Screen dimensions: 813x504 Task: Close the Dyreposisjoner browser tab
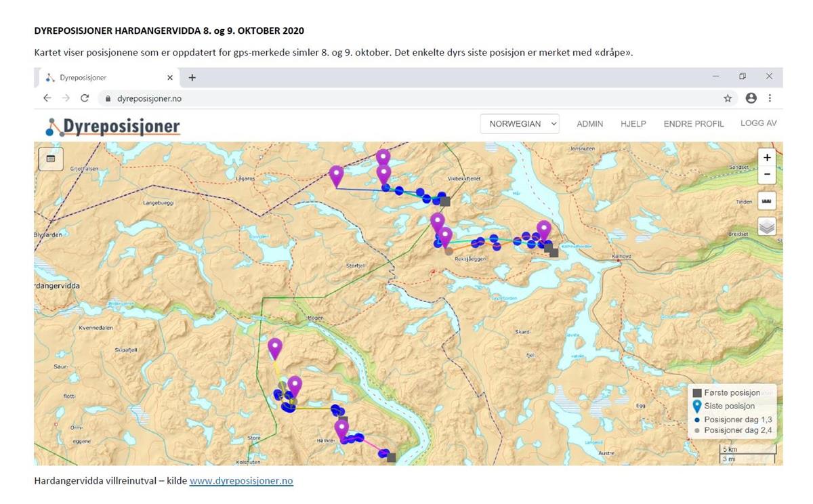(x=170, y=77)
